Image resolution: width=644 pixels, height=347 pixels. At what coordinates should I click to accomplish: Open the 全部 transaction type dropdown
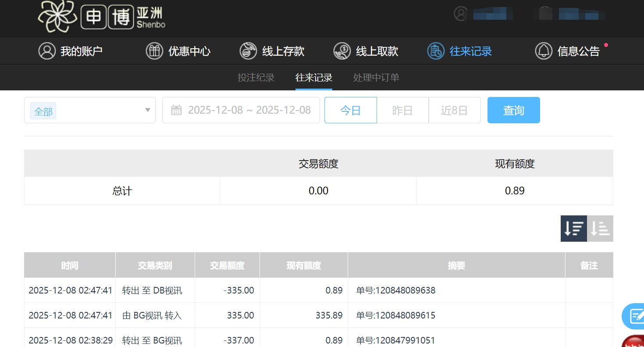[43, 111]
